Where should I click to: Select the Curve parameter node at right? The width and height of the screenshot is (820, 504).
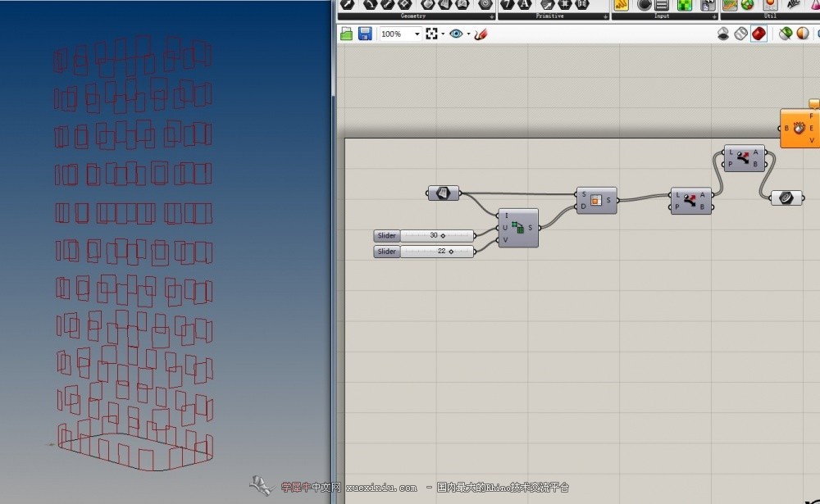pyautogui.click(x=786, y=198)
